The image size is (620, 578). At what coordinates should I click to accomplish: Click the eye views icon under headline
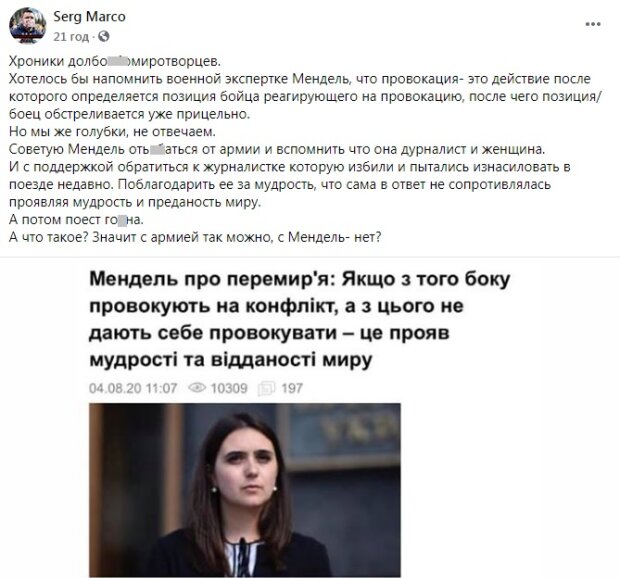click(x=197, y=388)
